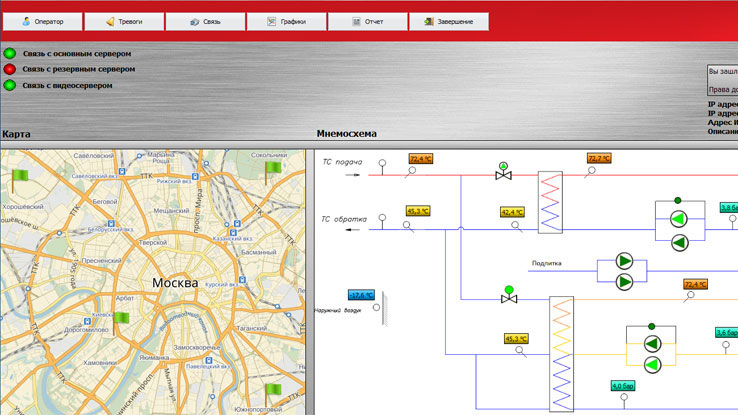Screen dimensions: 738x415
Task: Click the 45,3 °C value on ТС обратка line
Action: tap(418, 211)
